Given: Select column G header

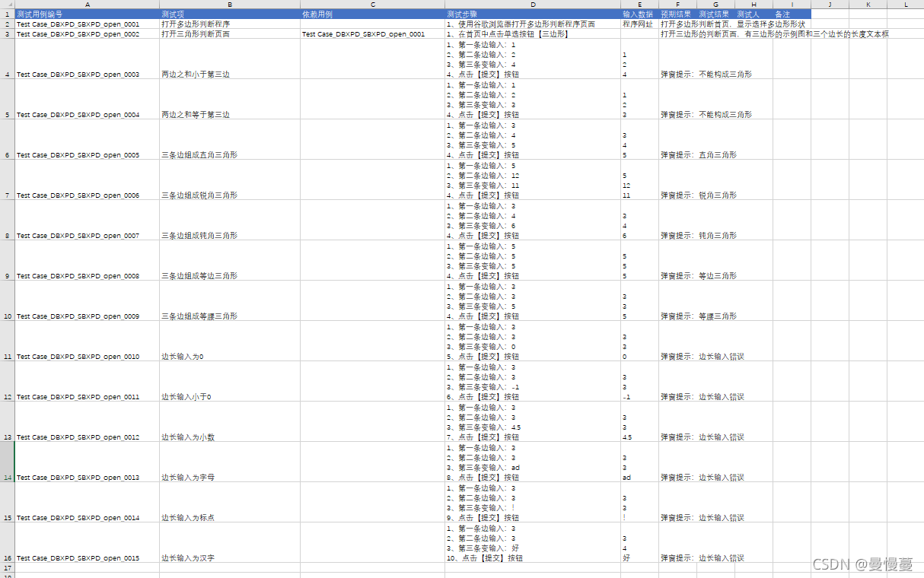Looking at the screenshot, I should 716,5.
